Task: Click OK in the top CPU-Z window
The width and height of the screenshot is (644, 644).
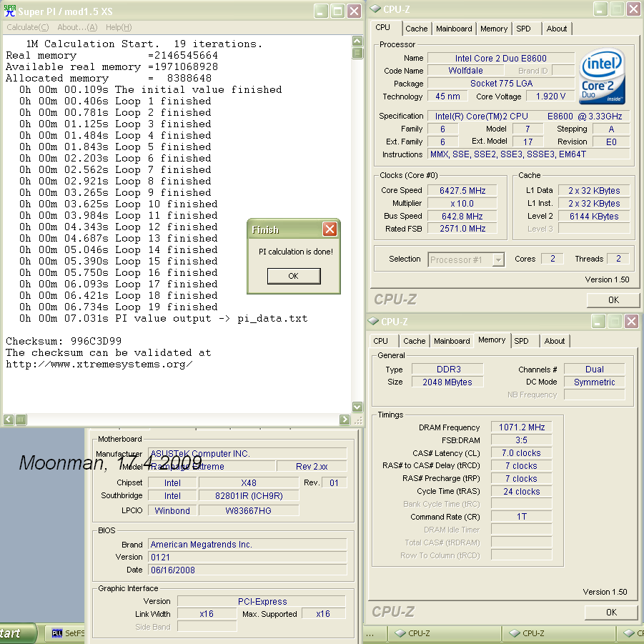Action: [x=613, y=300]
